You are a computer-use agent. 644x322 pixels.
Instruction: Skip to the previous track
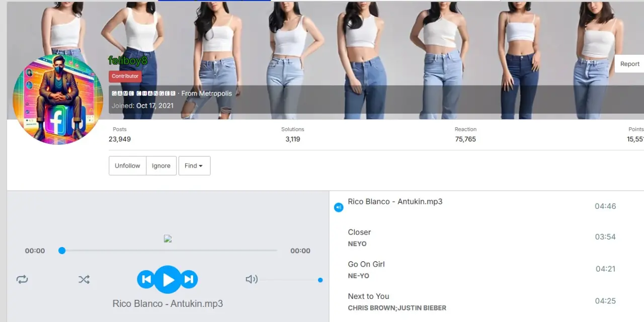click(146, 279)
